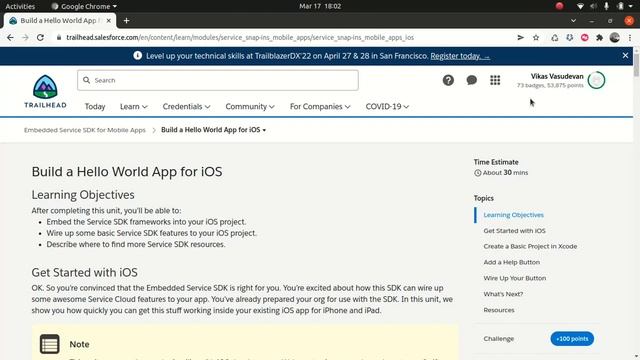Open the tab search dropdown arrow
This screenshot has width=640, height=360.
coord(573,20)
